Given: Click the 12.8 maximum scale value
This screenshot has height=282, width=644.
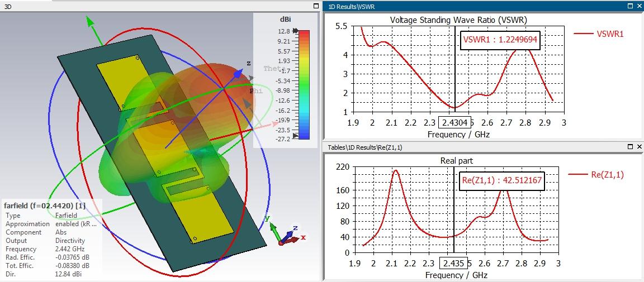Looking at the screenshot, I should coord(284,31).
